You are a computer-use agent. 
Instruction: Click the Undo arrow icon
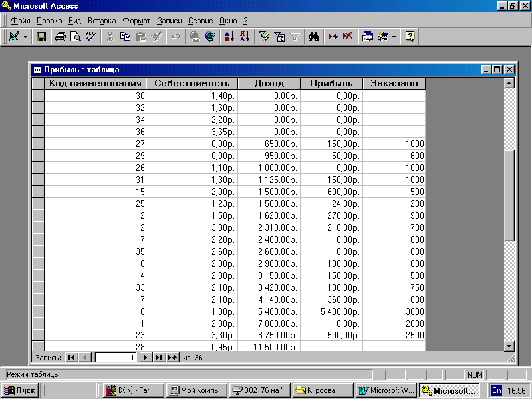click(x=176, y=37)
